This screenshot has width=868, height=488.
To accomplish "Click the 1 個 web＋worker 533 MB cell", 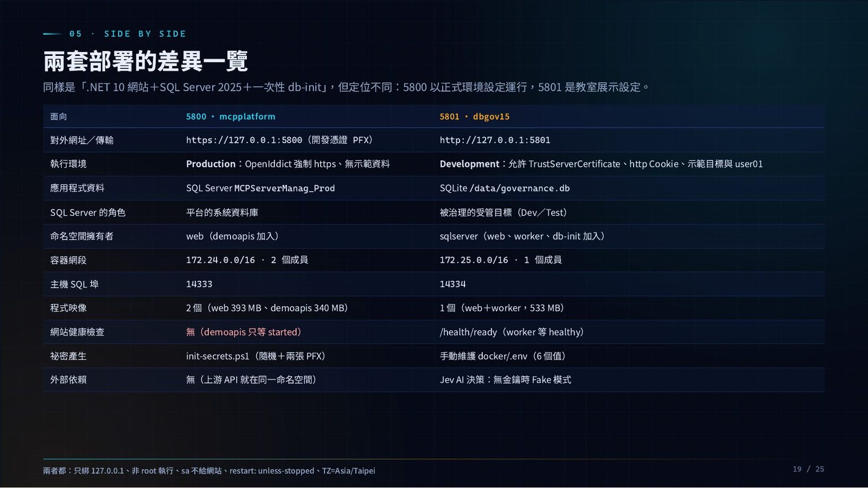I will point(503,308).
